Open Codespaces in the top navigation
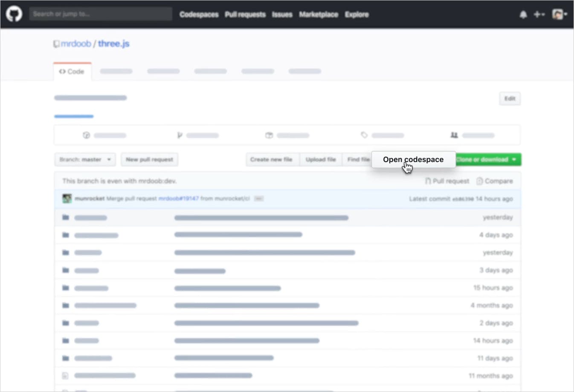The width and height of the screenshot is (574, 392). pyautogui.click(x=199, y=14)
